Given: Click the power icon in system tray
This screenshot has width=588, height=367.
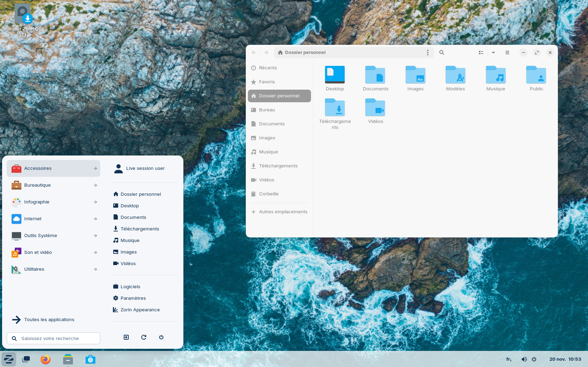Looking at the screenshot, I should (534, 359).
